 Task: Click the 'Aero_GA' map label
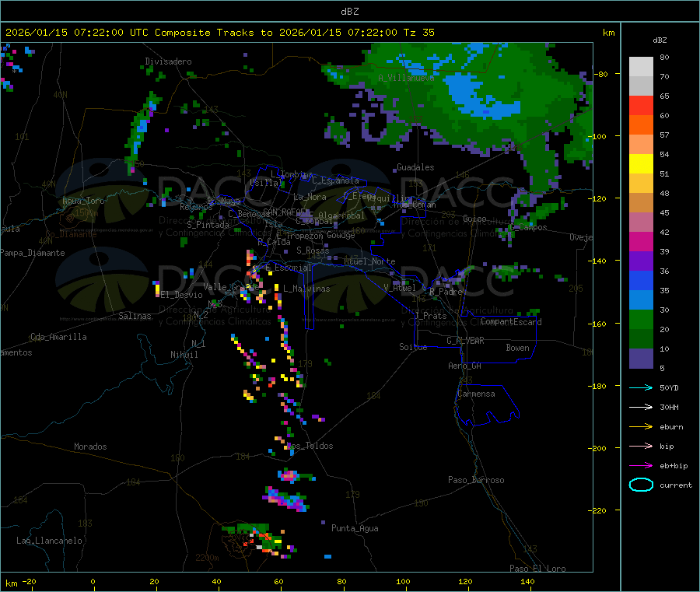coord(465,366)
